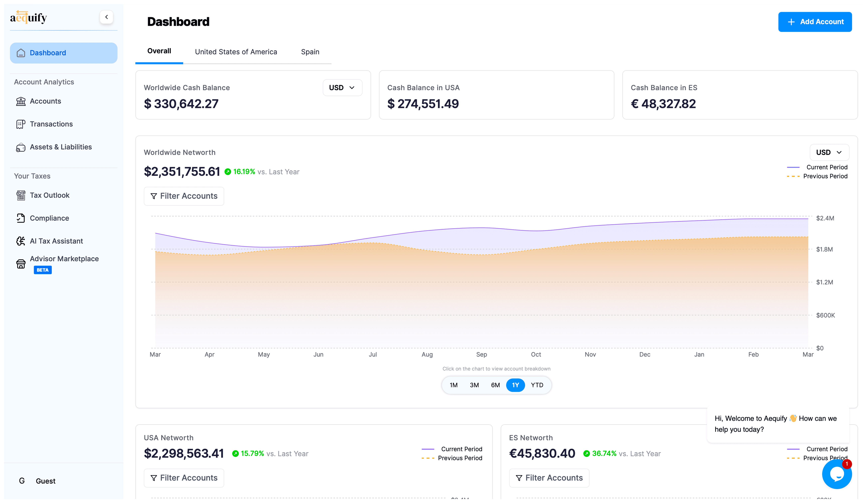Launch the AI Tax Assistant
The width and height of the screenshot is (868, 503).
(x=56, y=241)
